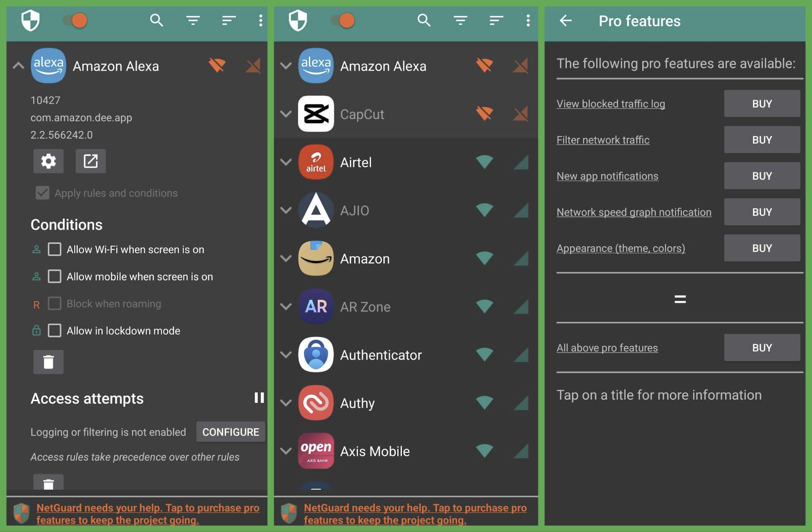
Task: Check Allow Wi-Fi when screen is on
Action: (x=54, y=249)
